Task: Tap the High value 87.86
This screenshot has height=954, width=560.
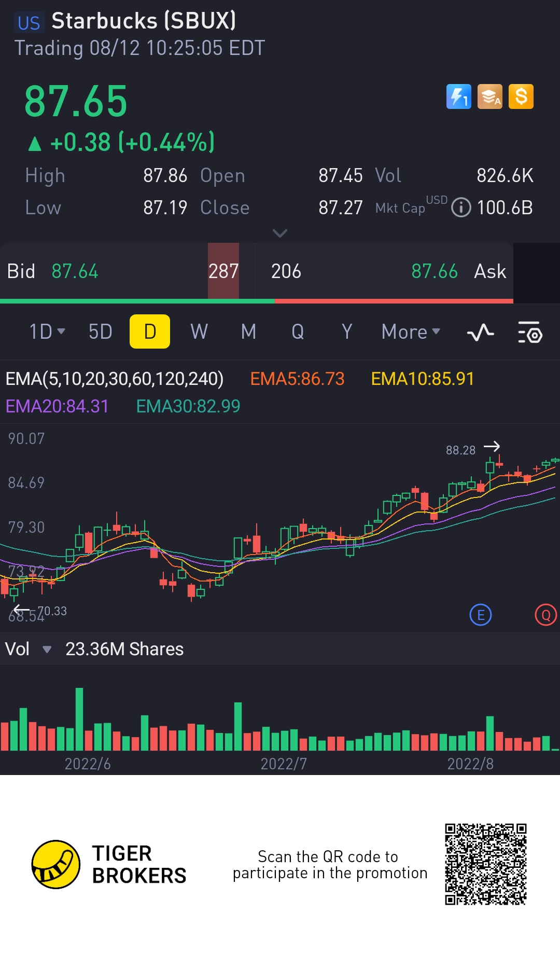Action: (165, 175)
